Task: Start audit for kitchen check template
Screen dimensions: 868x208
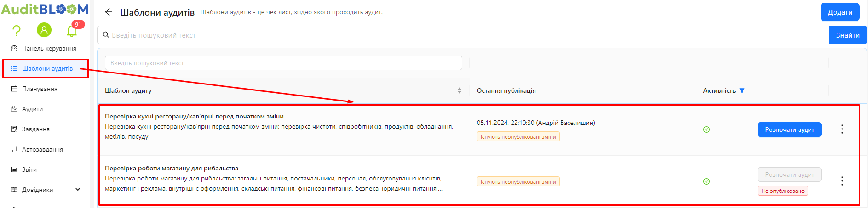Action: pos(789,129)
